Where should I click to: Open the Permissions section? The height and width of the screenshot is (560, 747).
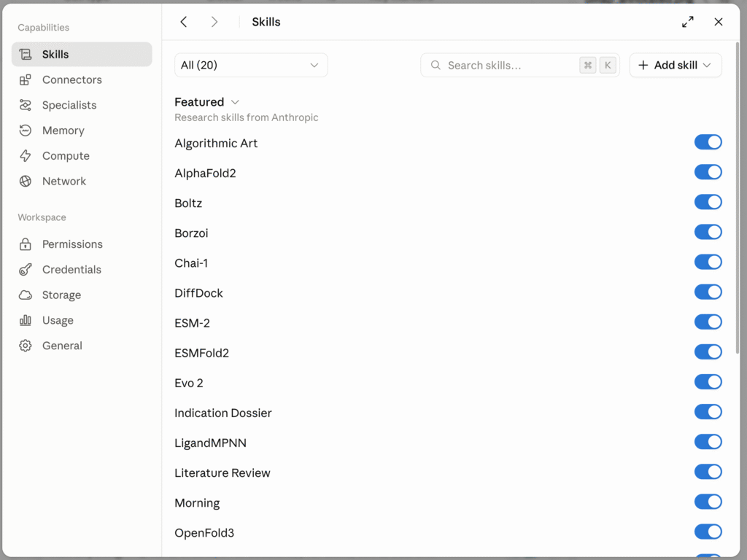coord(82,244)
